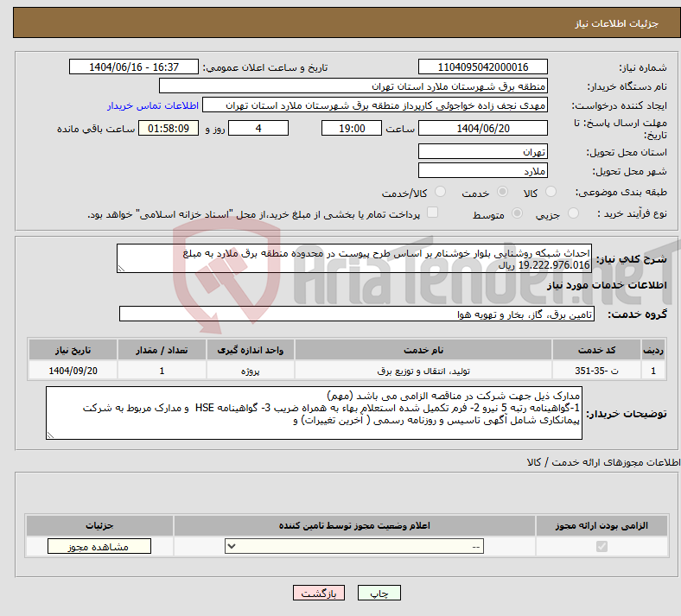This screenshot has height=616, width=681.
Task: Select the کالا/خدمت radio button
Action: [440, 192]
